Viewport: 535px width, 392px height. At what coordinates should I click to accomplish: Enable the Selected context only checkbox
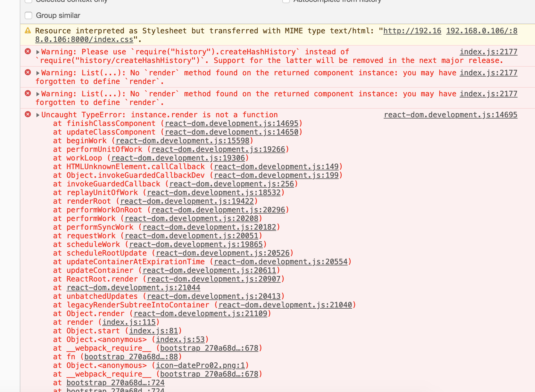[28, 1]
